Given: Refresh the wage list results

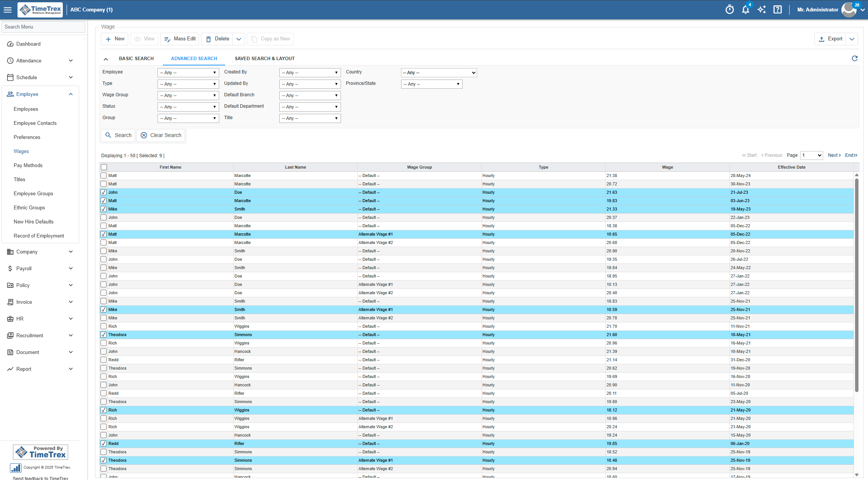Looking at the screenshot, I should pos(855,58).
